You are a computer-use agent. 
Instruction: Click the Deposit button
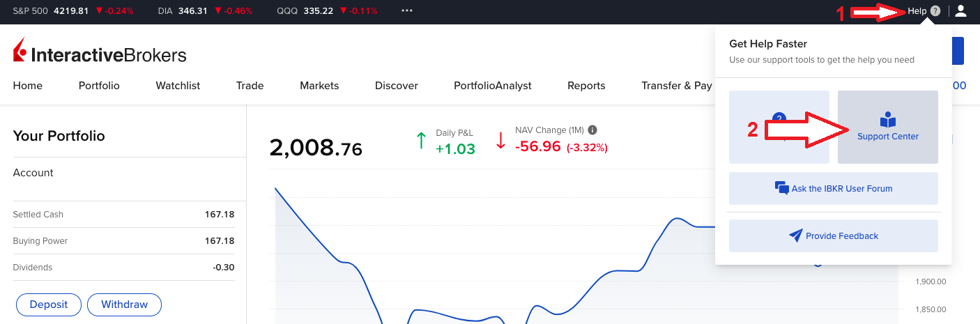coord(49,304)
